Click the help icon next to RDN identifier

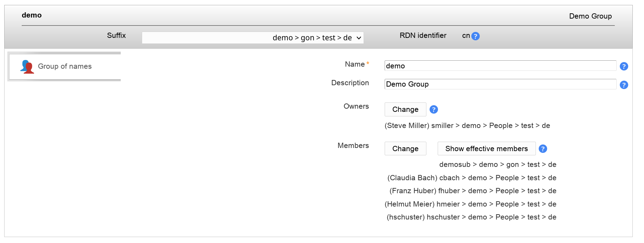tap(475, 36)
